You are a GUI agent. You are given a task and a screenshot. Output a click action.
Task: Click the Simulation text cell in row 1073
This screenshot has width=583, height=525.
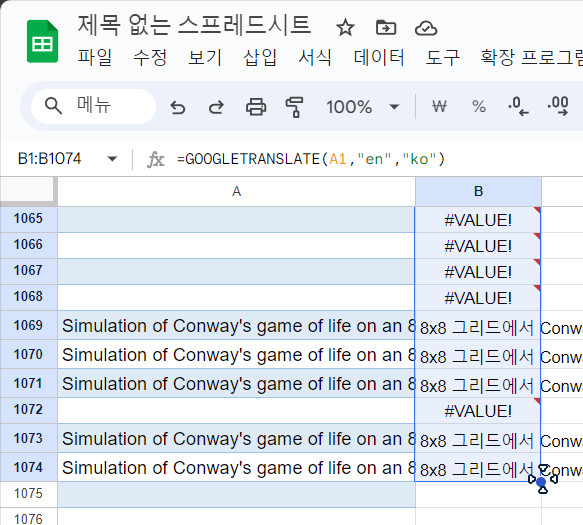pos(236,439)
